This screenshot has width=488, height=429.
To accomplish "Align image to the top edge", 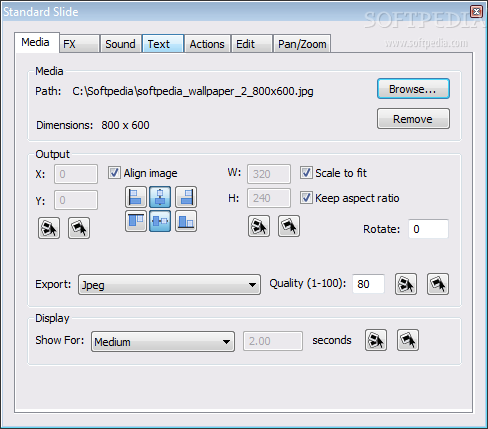I will click(x=136, y=221).
